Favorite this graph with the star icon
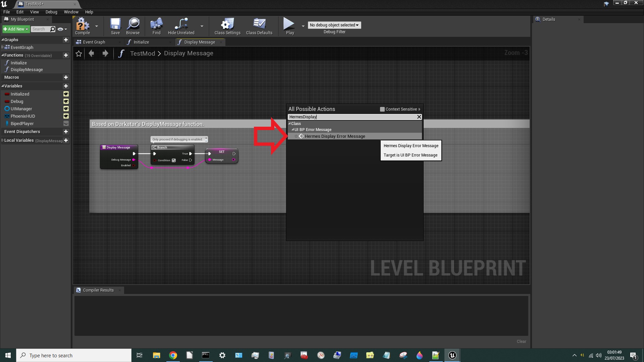 [x=79, y=54]
